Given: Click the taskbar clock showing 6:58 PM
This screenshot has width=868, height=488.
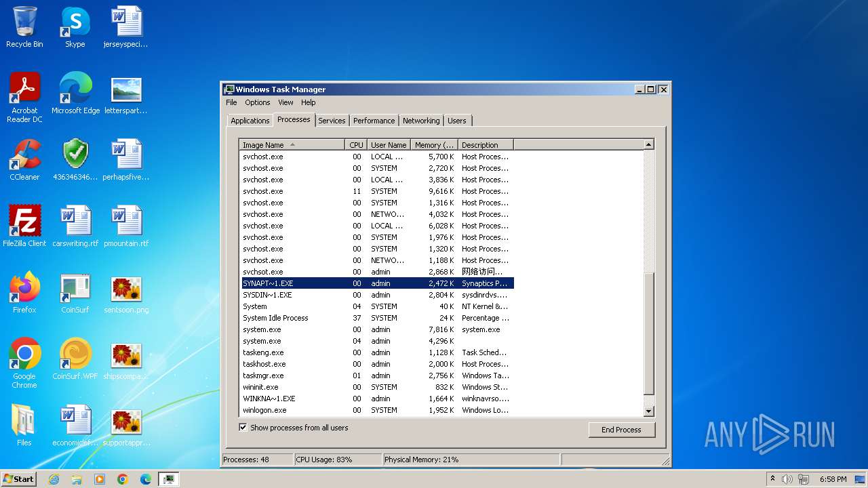Looking at the screenshot, I should [833, 479].
